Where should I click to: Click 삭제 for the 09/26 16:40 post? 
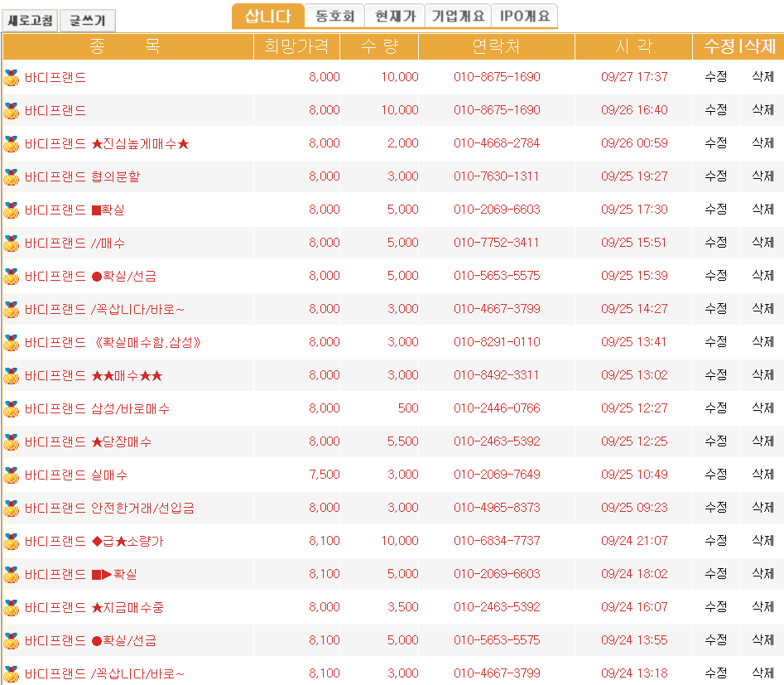click(x=763, y=109)
